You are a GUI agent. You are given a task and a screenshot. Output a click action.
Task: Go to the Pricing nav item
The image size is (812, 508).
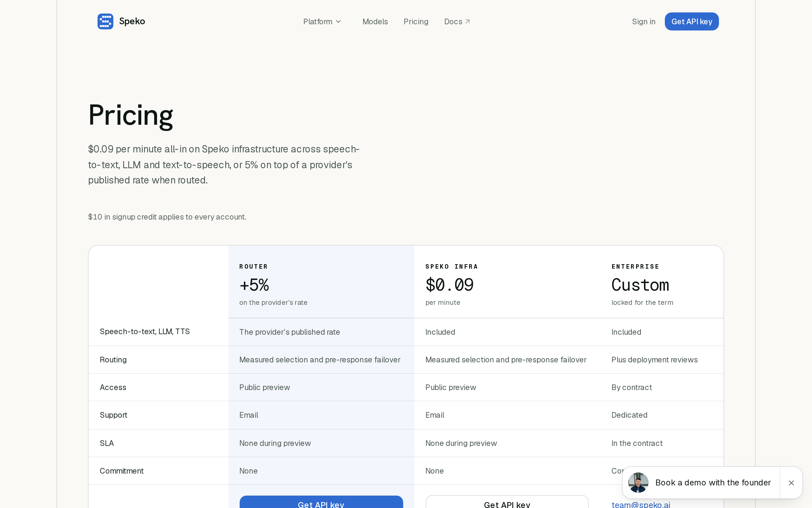point(416,21)
